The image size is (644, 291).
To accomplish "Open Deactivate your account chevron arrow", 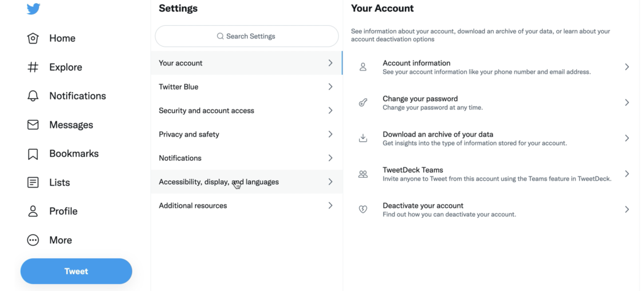I will click(x=627, y=210).
